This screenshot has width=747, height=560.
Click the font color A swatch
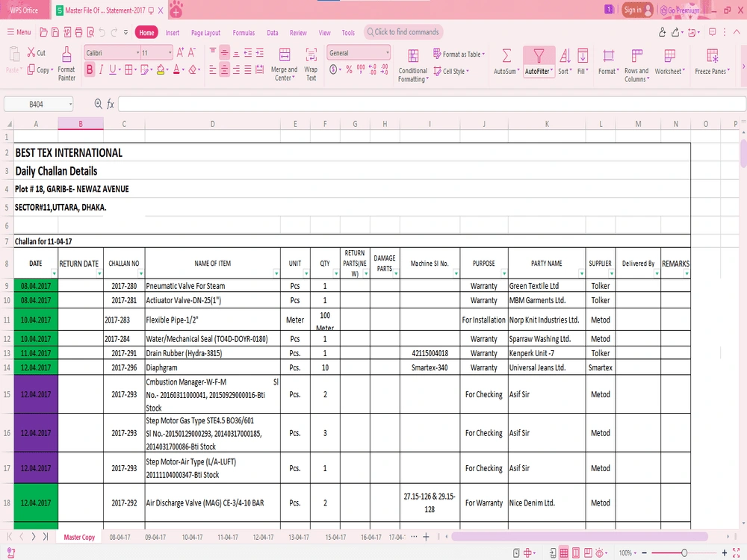[177, 70]
